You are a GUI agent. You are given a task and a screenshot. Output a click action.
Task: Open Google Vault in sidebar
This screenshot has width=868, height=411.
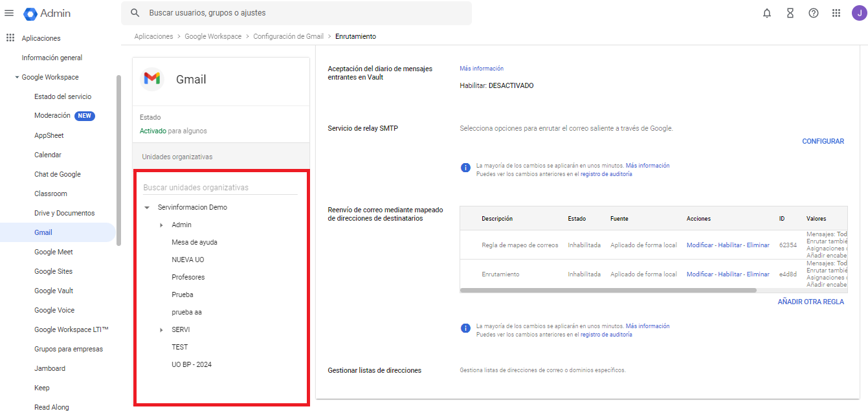[54, 291]
